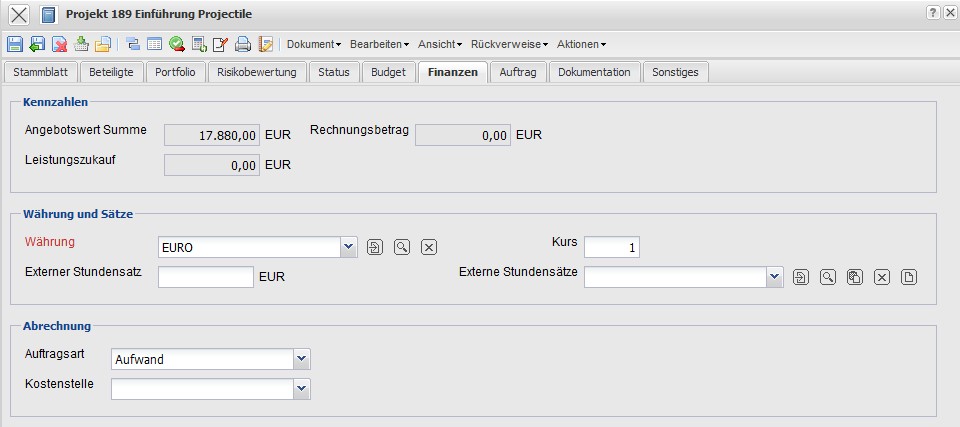Viewport: 960px width, 427px height.
Task: Expand the Währung EURO dropdown
Action: pos(348,247)
